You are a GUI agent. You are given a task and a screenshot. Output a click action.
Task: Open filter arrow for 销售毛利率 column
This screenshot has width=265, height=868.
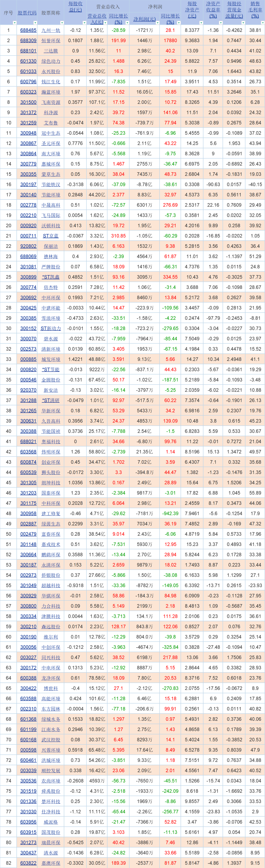[x=263, y=23]
